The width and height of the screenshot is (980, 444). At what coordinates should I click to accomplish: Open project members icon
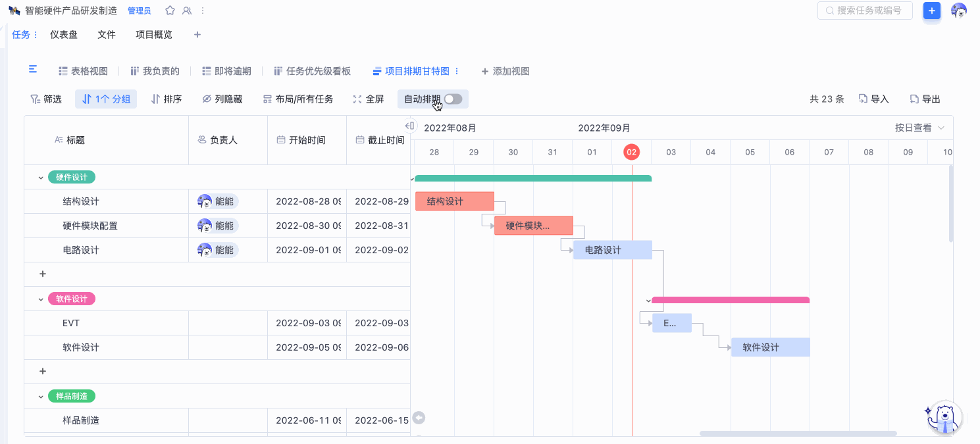(x=187, y=11)
